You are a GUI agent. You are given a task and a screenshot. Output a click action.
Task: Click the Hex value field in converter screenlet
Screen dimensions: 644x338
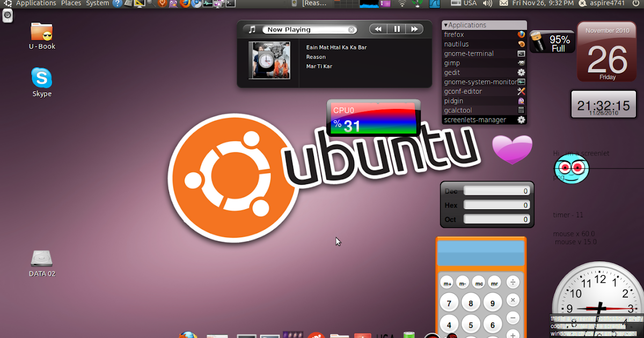click(x=497, y=205)
